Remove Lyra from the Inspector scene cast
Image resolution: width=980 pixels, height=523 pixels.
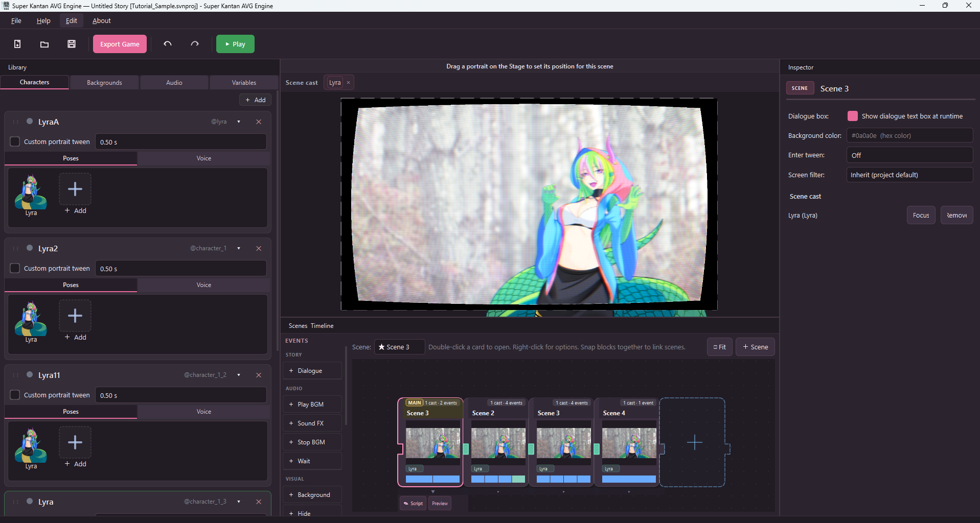coord(957,215)
